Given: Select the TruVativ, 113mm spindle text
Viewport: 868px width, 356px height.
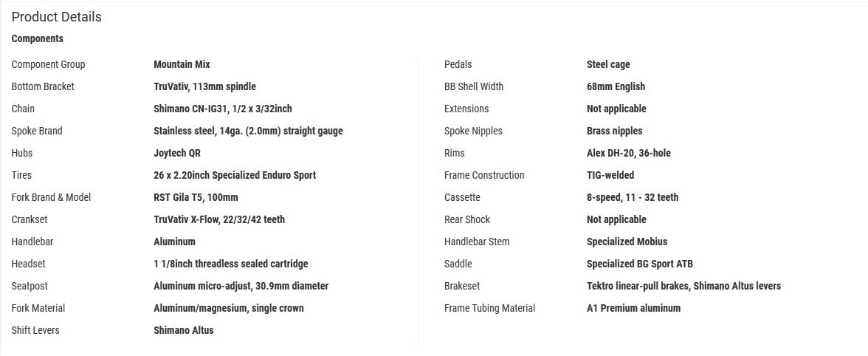Looking at the screenshot, I should [205, 87].
